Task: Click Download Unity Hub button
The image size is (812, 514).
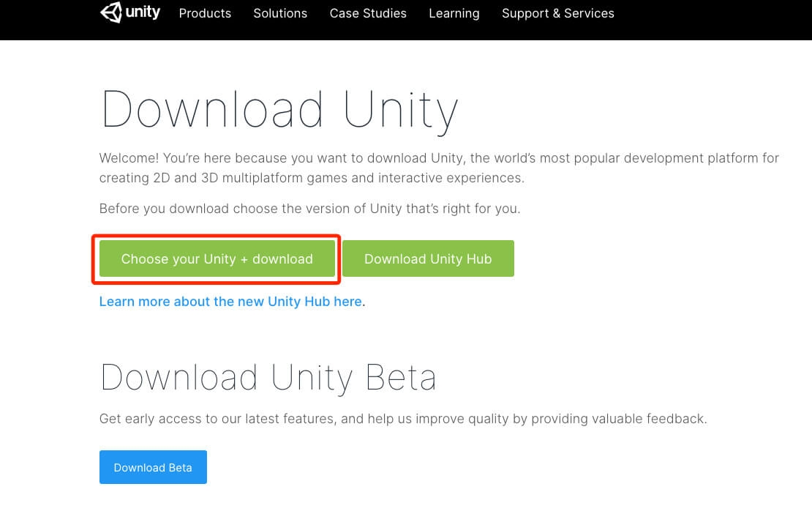Action: pyautogui.click(x=428, y=258)
